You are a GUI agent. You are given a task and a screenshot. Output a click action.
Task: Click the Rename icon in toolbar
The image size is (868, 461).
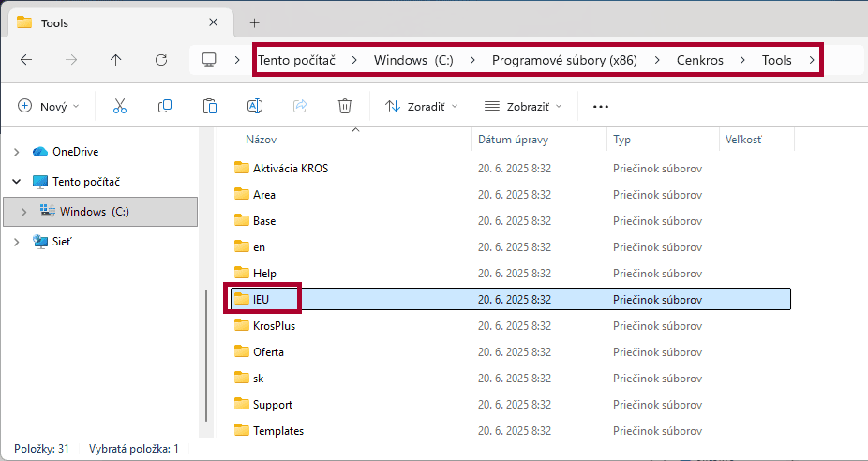(255, 106)
